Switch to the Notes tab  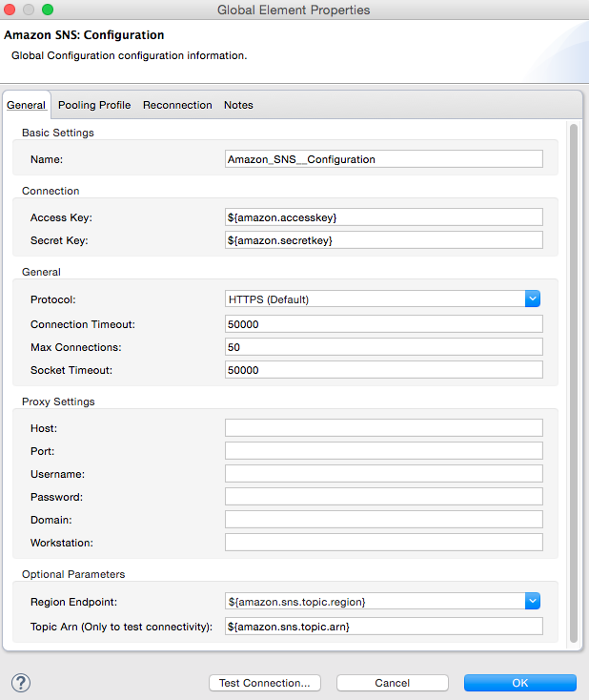(238, 105)
